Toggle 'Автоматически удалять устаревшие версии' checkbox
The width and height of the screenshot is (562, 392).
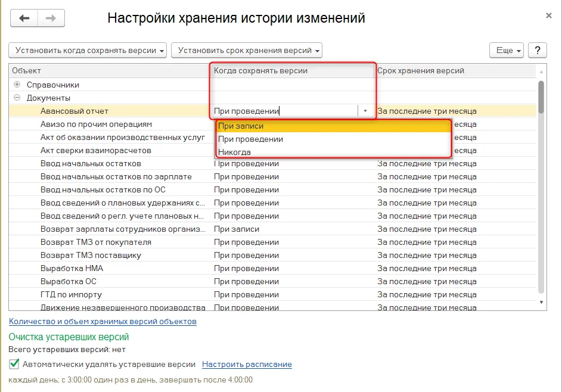pyautogui.click(x=14, y=364)
